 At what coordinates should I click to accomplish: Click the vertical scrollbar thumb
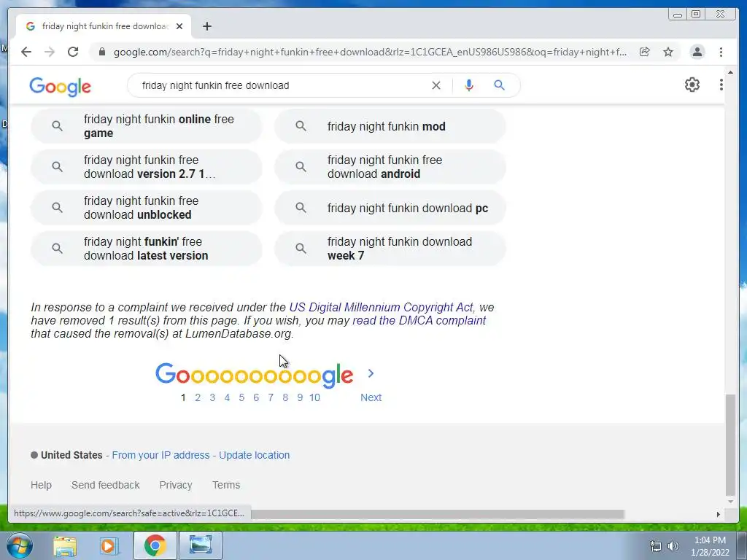[x=730, y=446]
